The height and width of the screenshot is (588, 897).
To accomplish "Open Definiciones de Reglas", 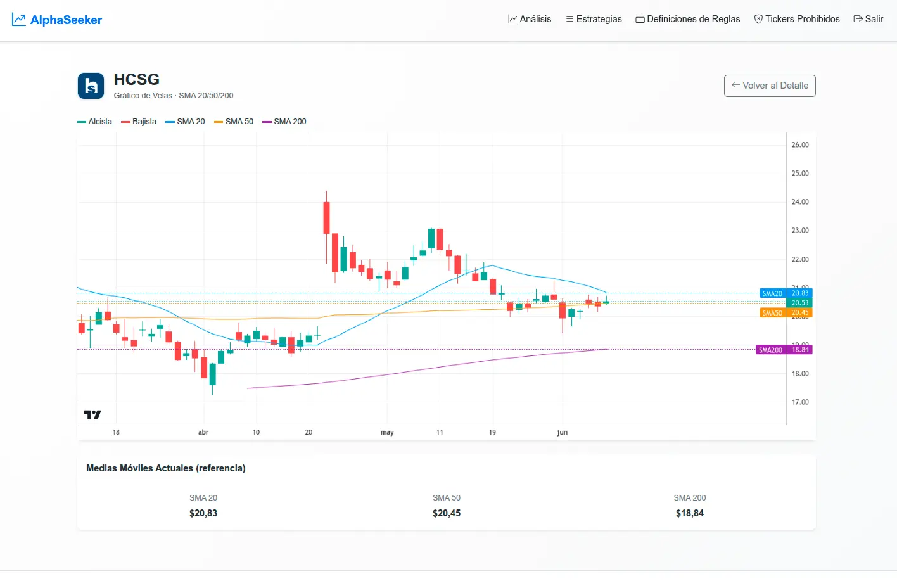I will [x=688, y=19].
